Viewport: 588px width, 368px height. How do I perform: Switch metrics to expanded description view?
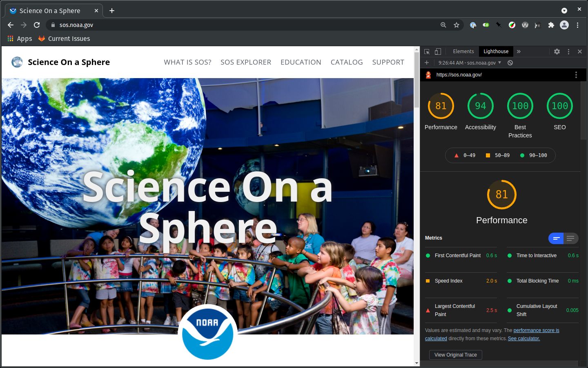click(x=571, y=238)
